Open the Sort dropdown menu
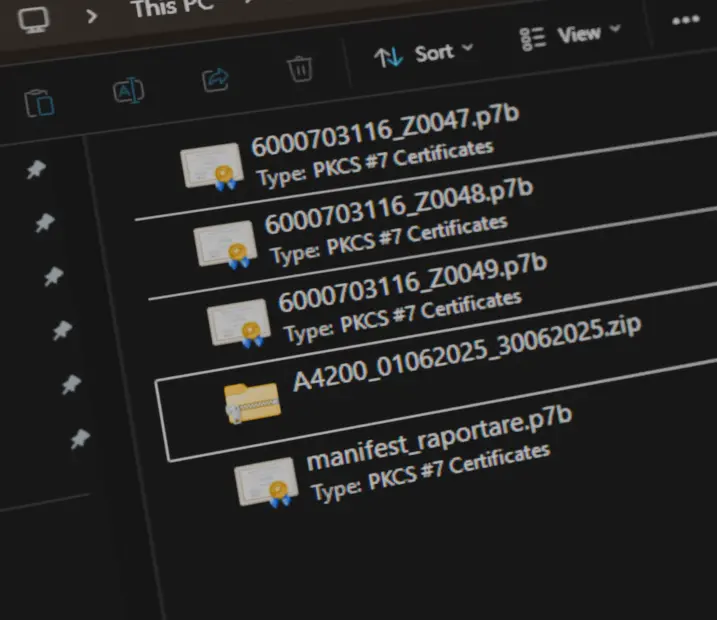Screen dimensions: 717x620 (423, 55)
